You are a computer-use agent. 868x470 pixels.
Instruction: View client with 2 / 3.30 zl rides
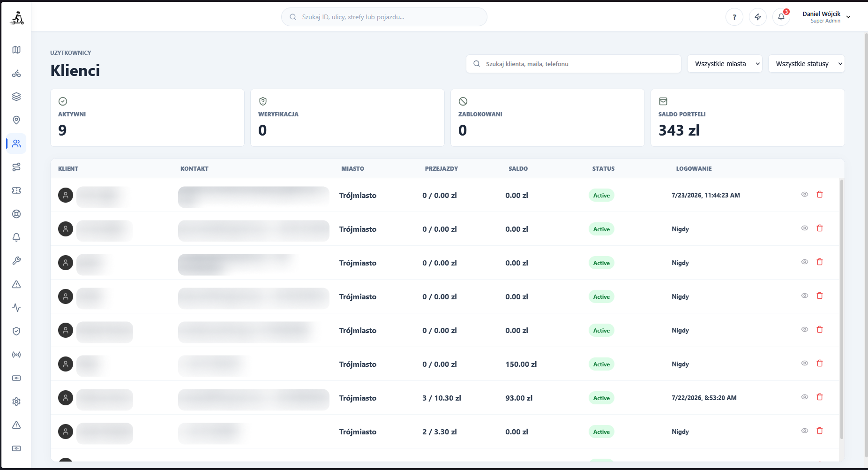(805, 431)
